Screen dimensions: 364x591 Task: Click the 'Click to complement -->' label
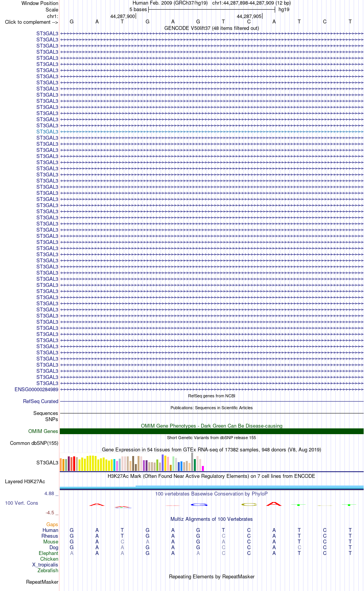[x=31, y=22]
